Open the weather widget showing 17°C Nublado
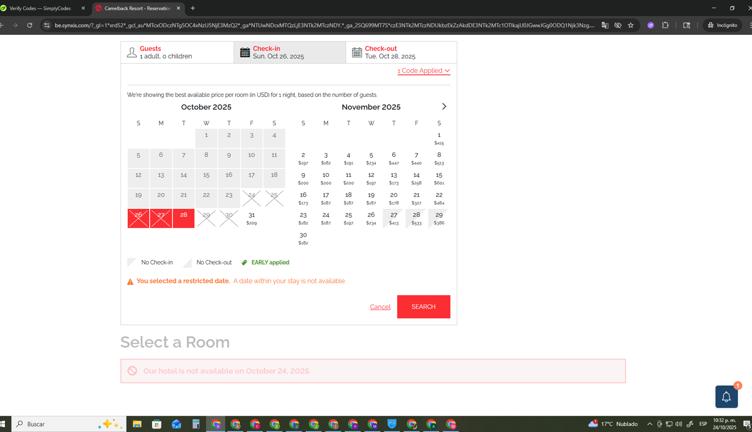This screenshot has width=752, height=432. (x=613, y=424)
